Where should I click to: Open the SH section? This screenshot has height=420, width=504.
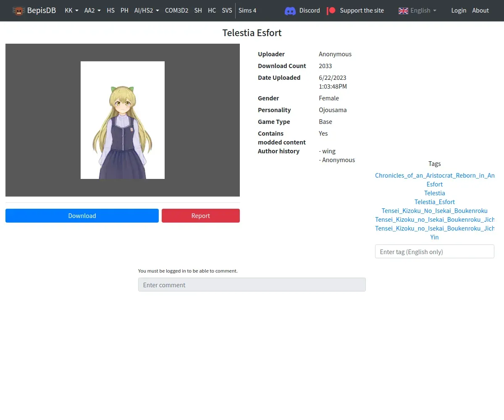[198, 10]
